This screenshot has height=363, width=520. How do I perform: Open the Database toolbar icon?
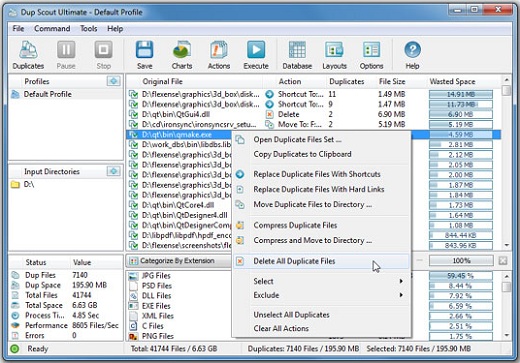tap(297, 50)
